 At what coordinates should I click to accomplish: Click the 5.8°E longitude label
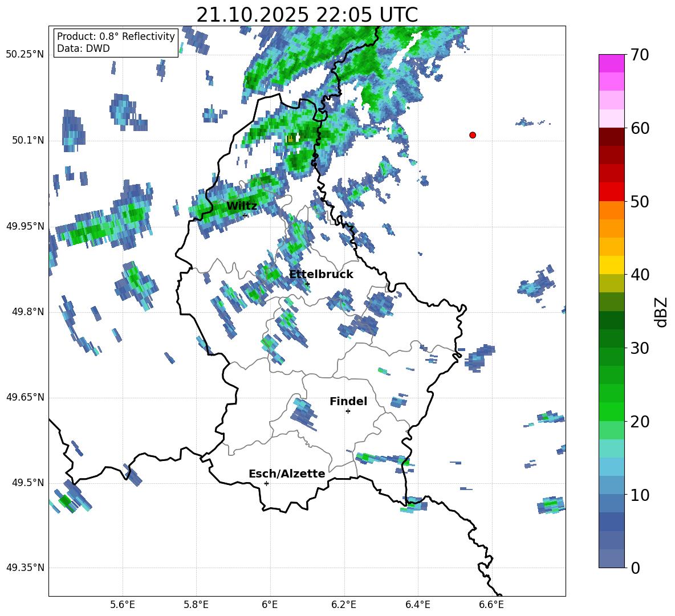[x=196, y=605]
